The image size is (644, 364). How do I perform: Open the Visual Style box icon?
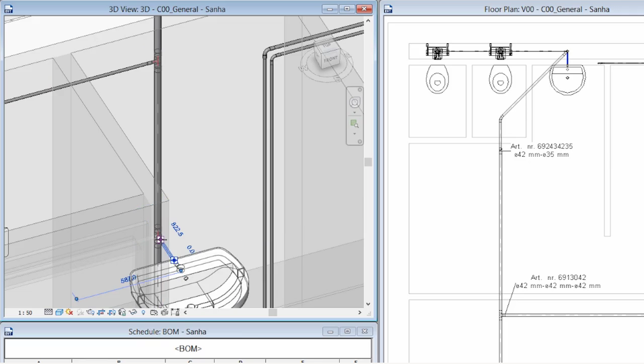pyautogui.click(x=59, y=312)
